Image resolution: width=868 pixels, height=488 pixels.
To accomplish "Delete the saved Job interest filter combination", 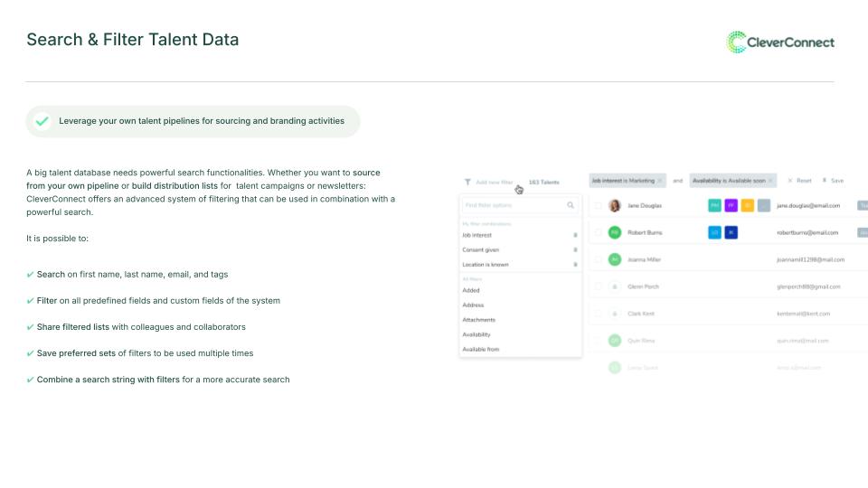I will point(575,235).
